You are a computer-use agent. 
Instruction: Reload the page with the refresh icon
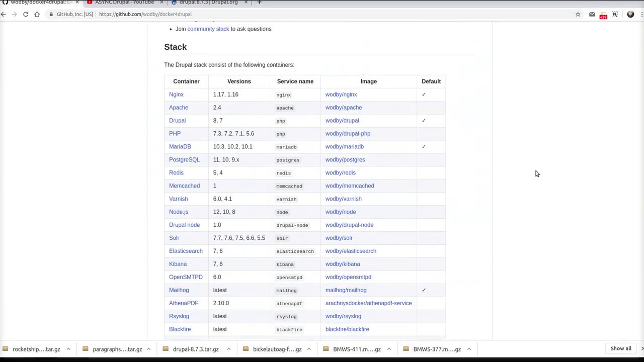26,14
